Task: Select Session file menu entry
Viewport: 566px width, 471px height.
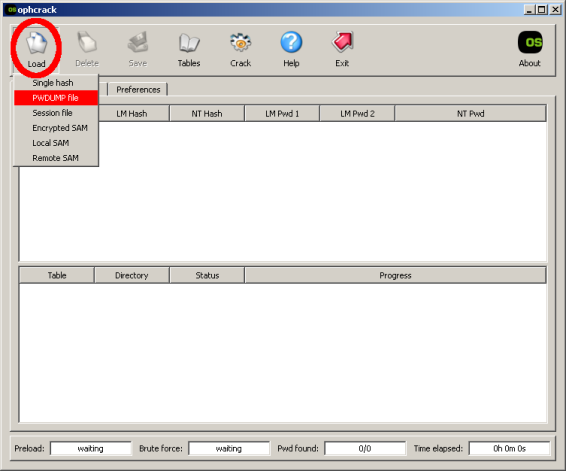Action: (56, 113)
